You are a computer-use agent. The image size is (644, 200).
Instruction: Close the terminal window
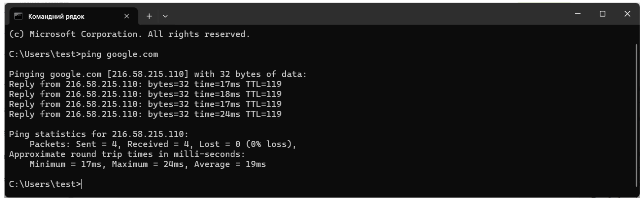627,14
